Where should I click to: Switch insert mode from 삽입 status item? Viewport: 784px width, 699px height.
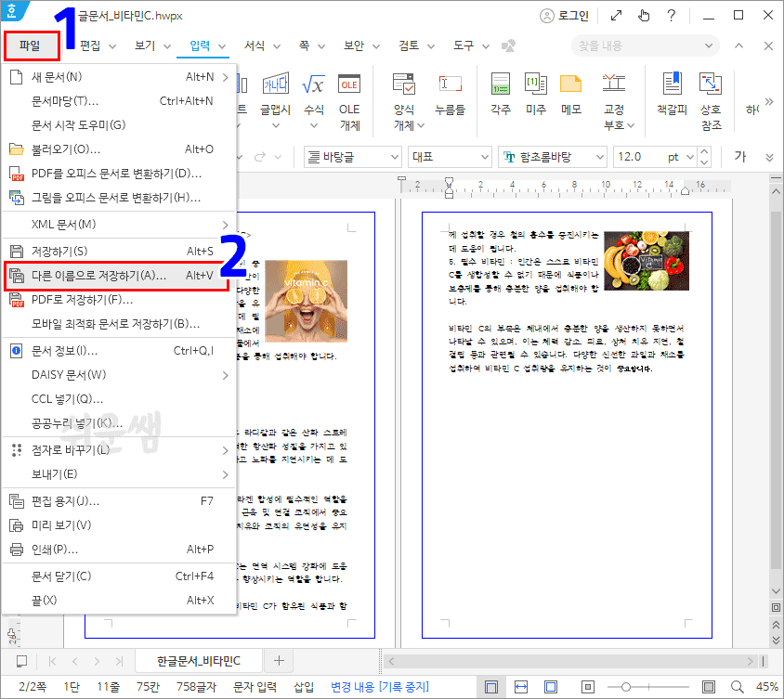[302, 685]
